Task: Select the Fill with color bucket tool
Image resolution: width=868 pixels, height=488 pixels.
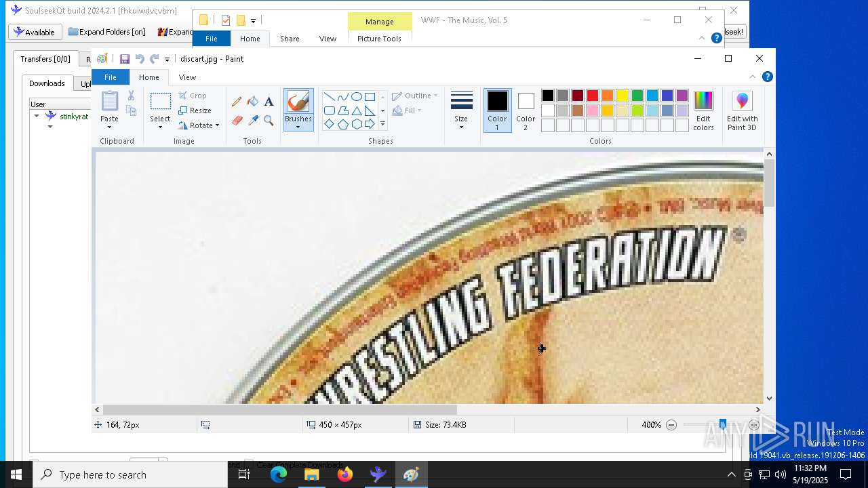Action: 253,102
